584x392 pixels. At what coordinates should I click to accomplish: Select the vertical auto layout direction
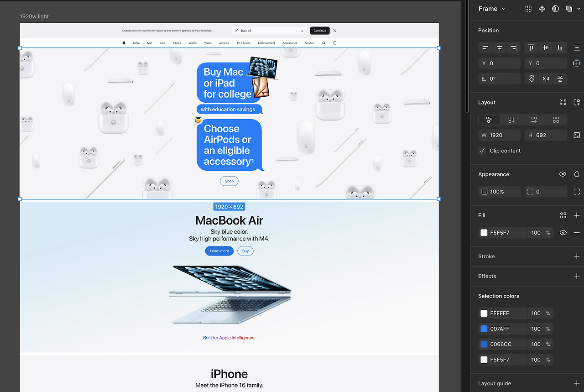[x=511, y=120]
